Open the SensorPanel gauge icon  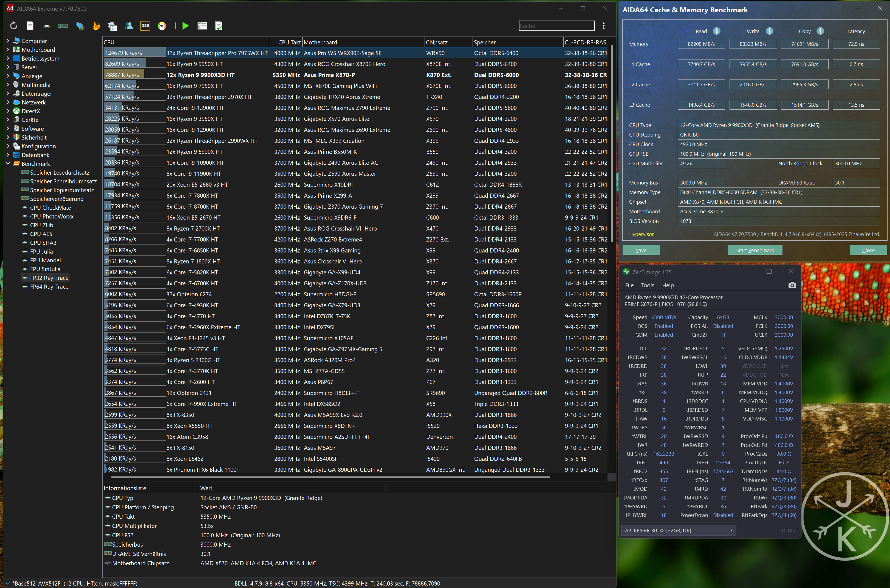pos(162,25)
